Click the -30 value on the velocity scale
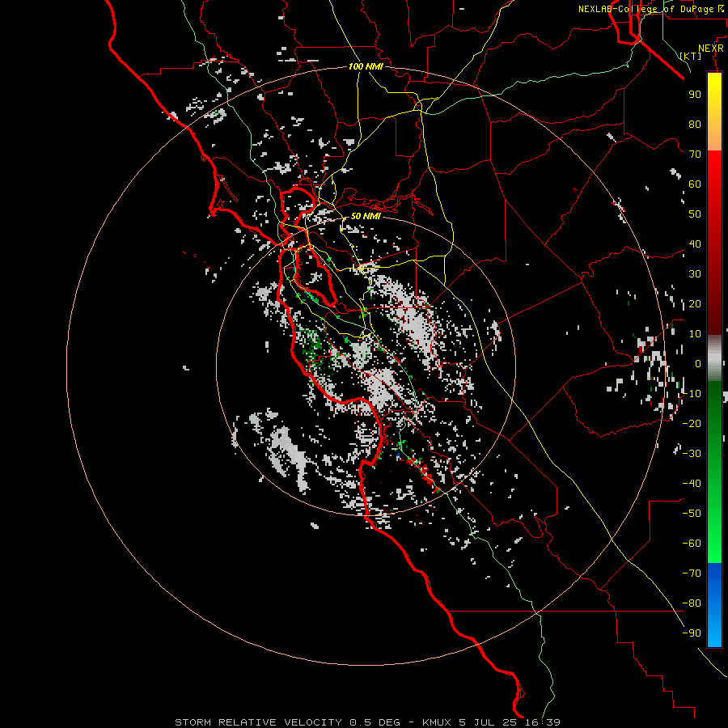728x728 pixels. click(x=692, y=454)
